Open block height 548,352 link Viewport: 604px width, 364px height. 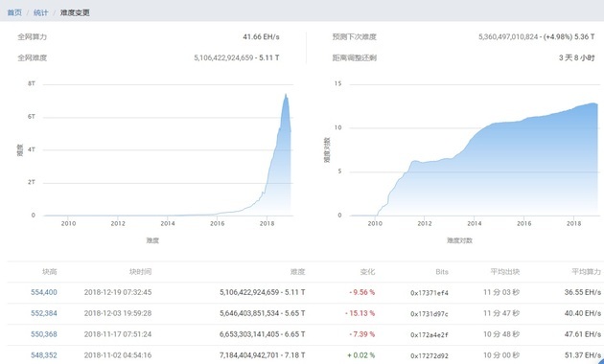44,355
